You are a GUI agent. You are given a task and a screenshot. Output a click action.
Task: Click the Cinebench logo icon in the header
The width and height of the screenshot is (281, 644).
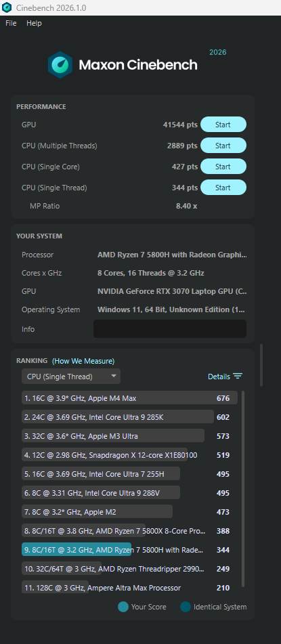point(60,65)
